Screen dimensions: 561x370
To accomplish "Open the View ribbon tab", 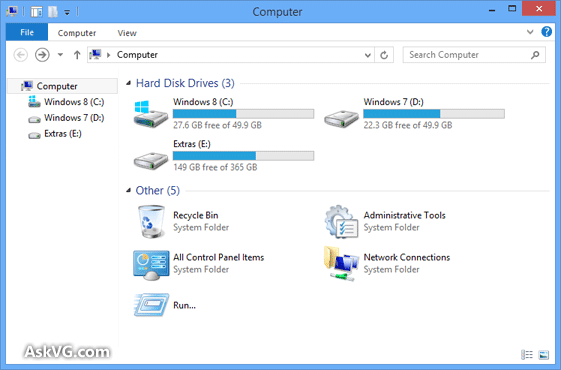I will pos(127,33).
